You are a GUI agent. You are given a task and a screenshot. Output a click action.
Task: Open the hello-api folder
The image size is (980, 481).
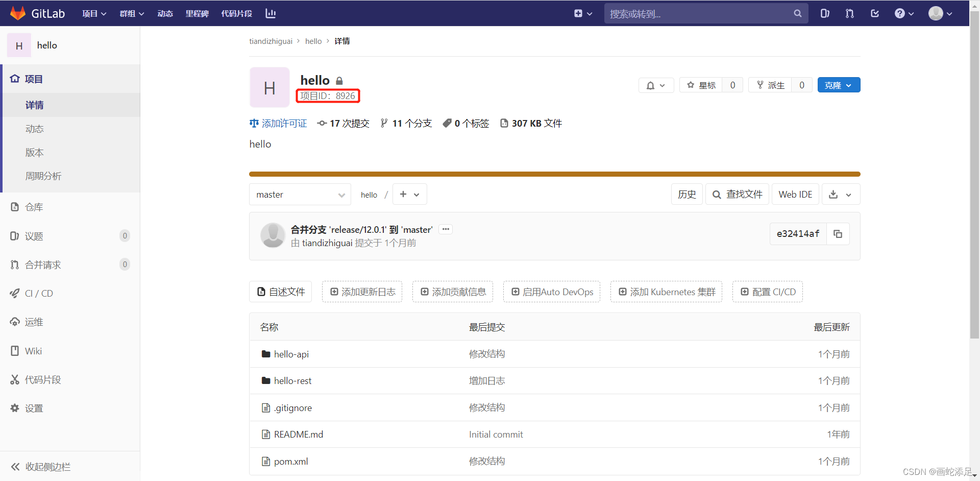tap(291, 354)
